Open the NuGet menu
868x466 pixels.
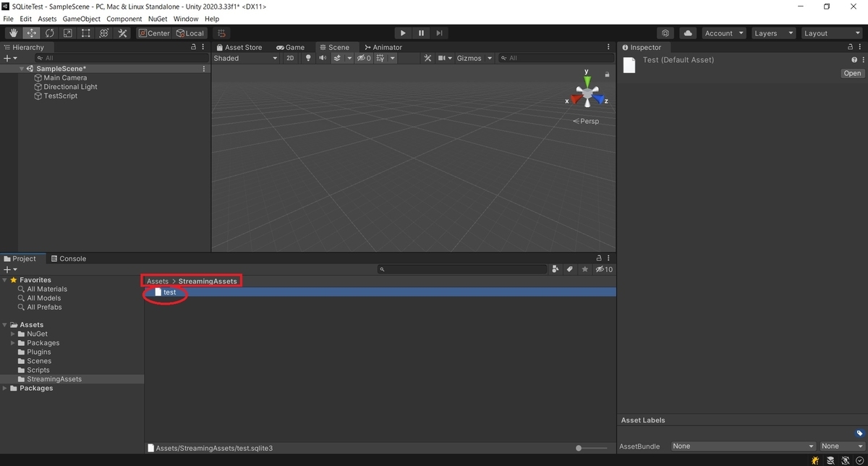(x=157, y=19)
